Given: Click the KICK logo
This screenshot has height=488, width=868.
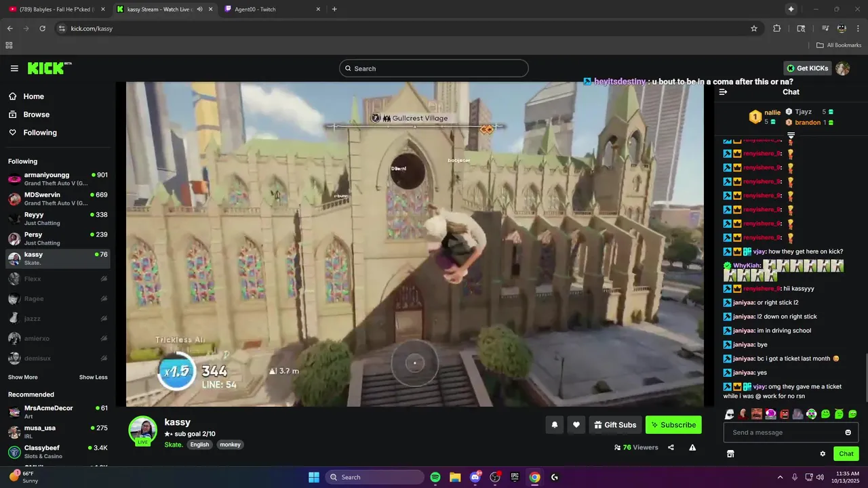Looking at the screenshot, I should pyautogui.click(x=50, y=68).
